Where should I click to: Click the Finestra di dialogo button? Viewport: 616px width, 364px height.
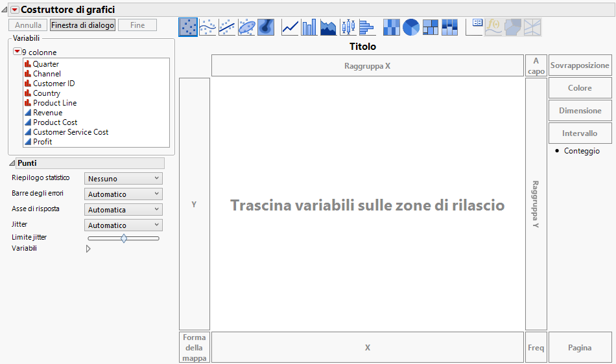coord(82,25)
